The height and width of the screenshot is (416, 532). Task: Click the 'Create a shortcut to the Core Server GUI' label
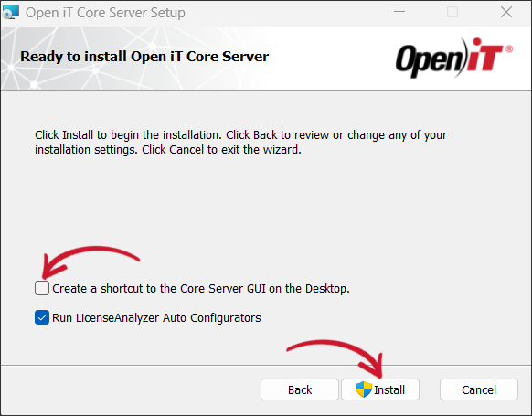201,288
